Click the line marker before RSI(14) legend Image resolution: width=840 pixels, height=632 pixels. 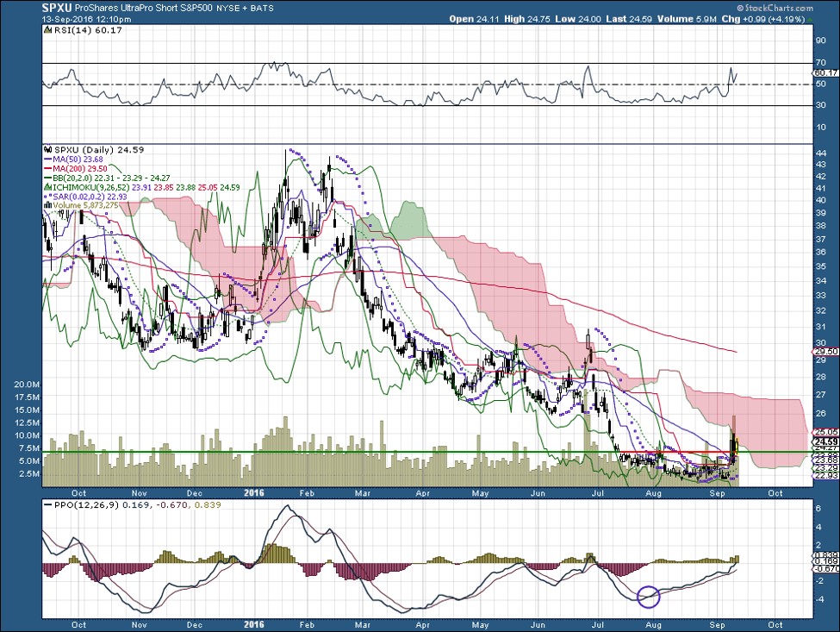click(48, 30)
